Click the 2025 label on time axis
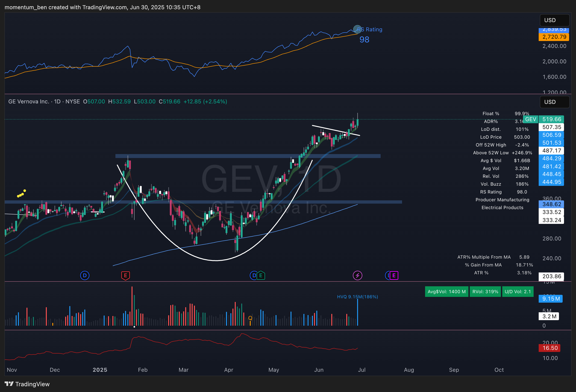 pos(100,370)
